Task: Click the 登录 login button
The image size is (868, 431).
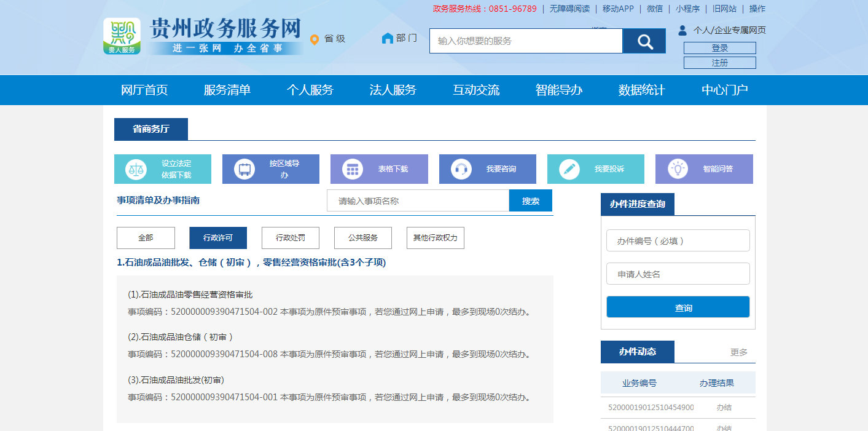Action: coord(719,48)
